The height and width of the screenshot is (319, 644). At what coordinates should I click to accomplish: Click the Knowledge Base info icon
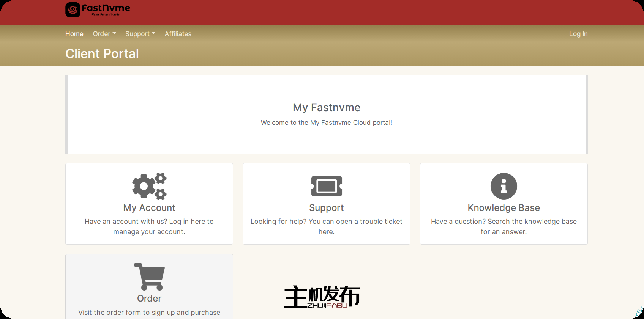point(504,186)
